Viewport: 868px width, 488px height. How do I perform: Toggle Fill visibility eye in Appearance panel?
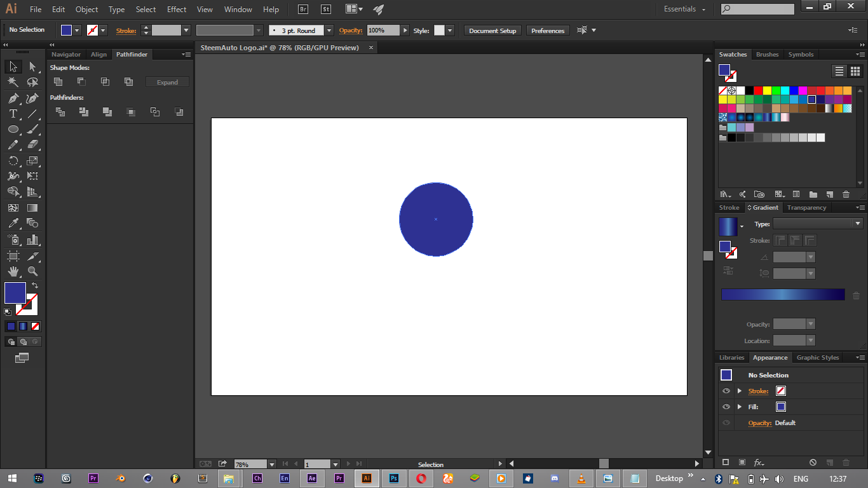tap(726, 407)
